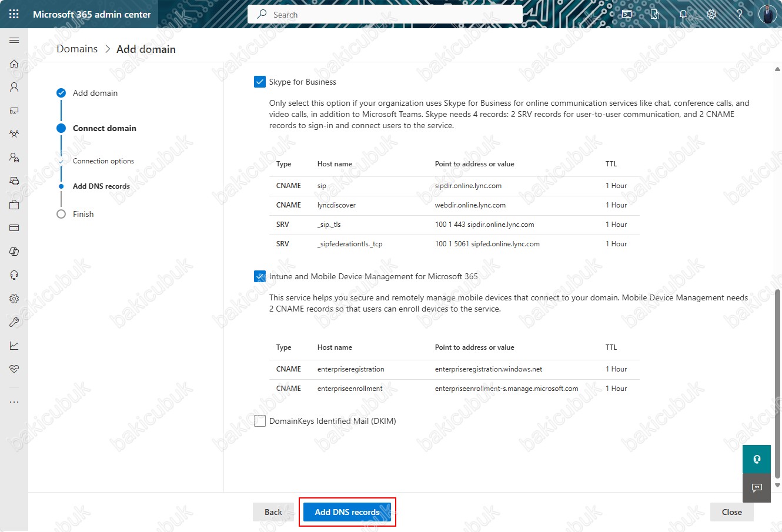
Task: Uncheck Intune and Mobile Device Management checkbox
Action: pos(260,276)
